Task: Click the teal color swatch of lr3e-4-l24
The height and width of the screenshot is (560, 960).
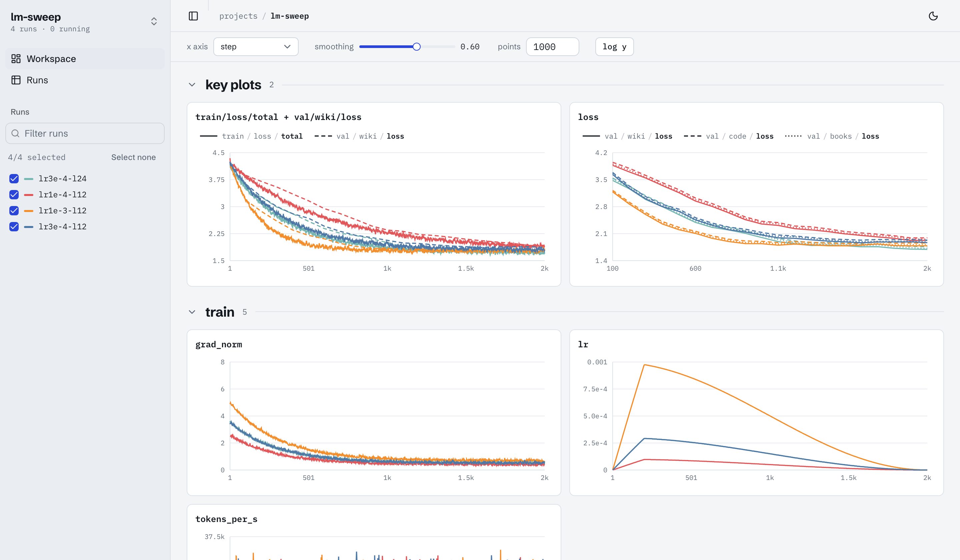Action: [x=29, y=179]
